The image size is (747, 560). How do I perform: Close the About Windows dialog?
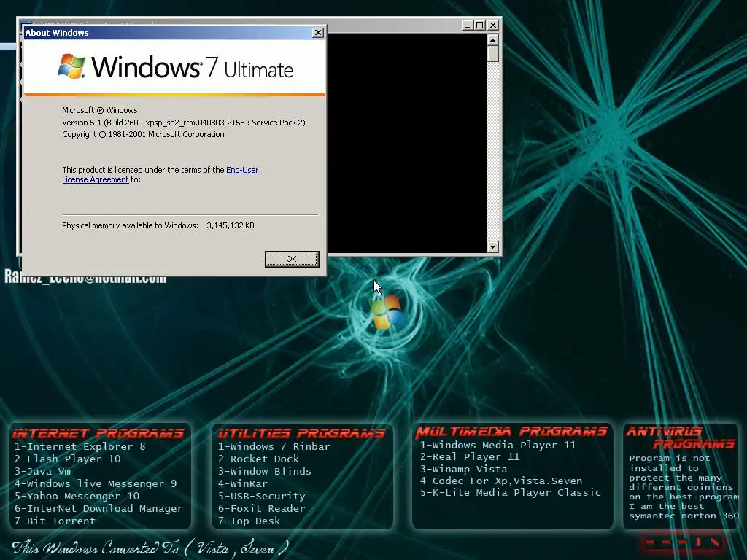(318, 32)
